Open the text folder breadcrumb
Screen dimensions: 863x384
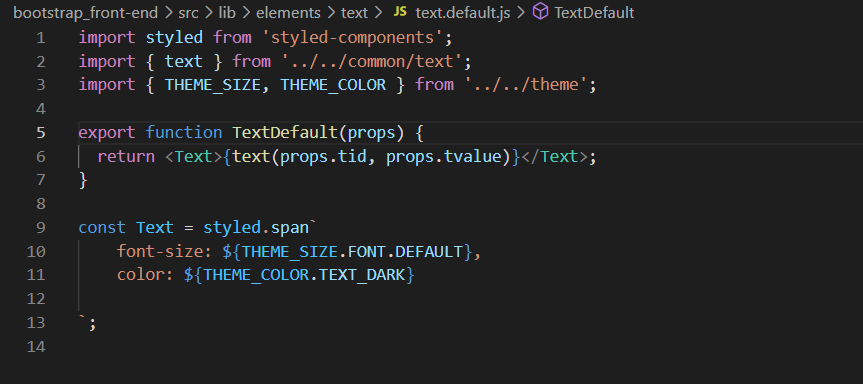[x=354, y=13]
